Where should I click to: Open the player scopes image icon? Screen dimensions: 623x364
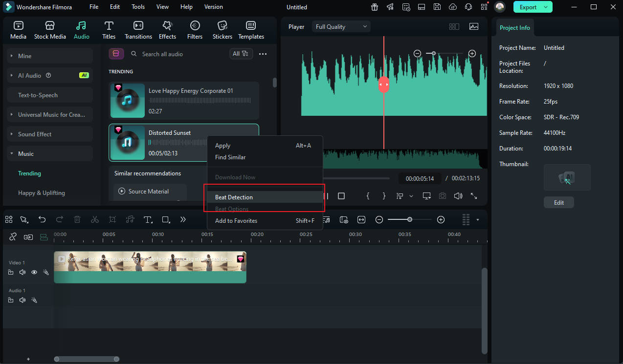[473, 27]
